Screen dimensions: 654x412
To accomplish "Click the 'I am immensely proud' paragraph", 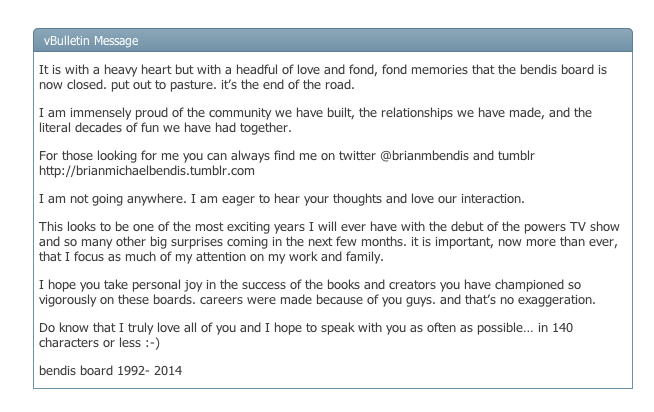I will (x=315, y=120).
